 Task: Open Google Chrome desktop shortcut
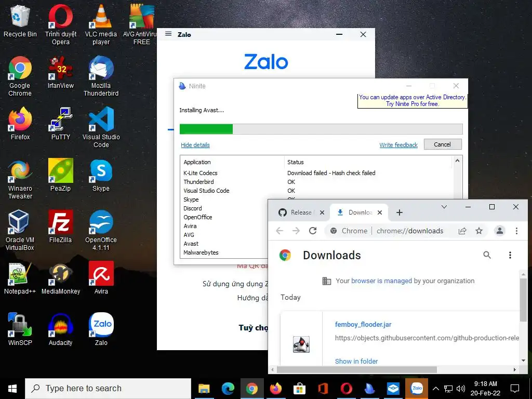pyautogui.click(x=20, y=76)
